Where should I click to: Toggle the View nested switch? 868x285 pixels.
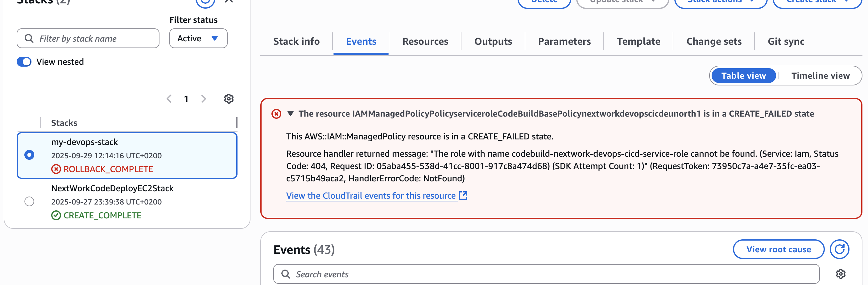[x=24, y=62]
